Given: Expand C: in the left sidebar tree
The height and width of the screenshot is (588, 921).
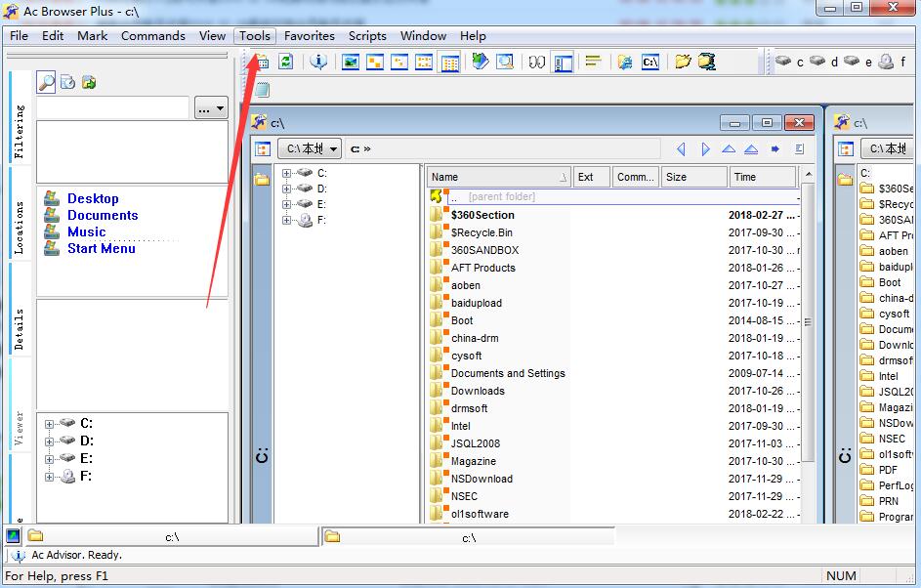Looking at the screenshot, I should tap(50, 424).
